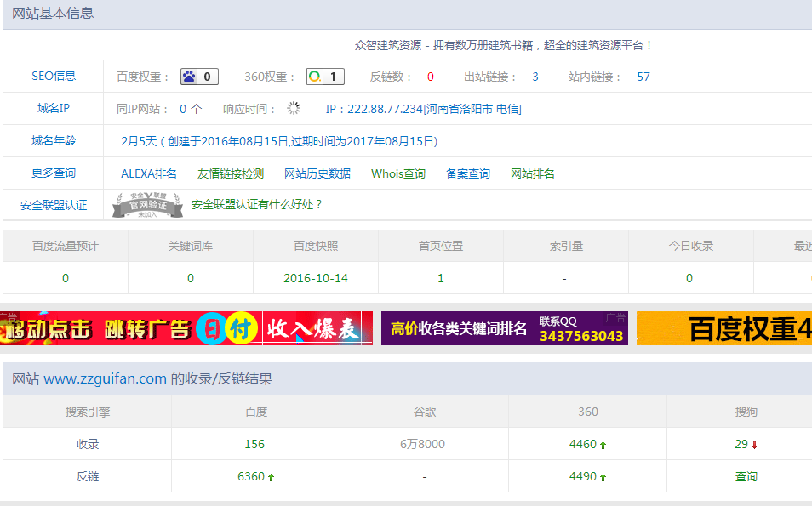Viewport: 812px width, 506px height.
Task: Click the 搜索引擎 column header
Action: (x=88, y=412)
